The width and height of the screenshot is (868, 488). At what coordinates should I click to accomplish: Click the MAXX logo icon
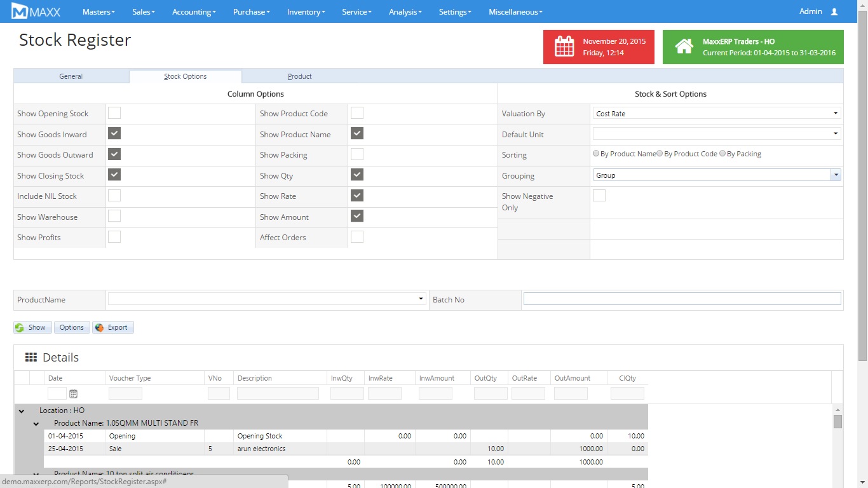pyautogui.click(x=20, y=11)
